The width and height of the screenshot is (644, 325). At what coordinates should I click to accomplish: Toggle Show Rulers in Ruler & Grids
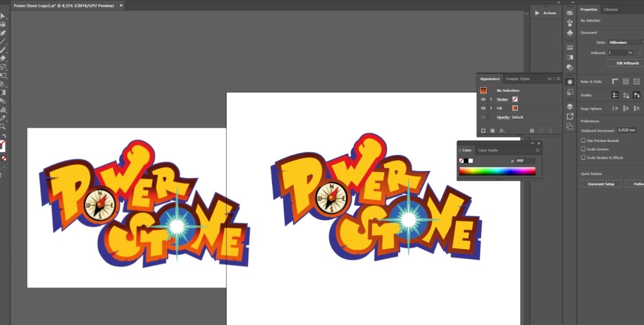[x=615, y=82]
